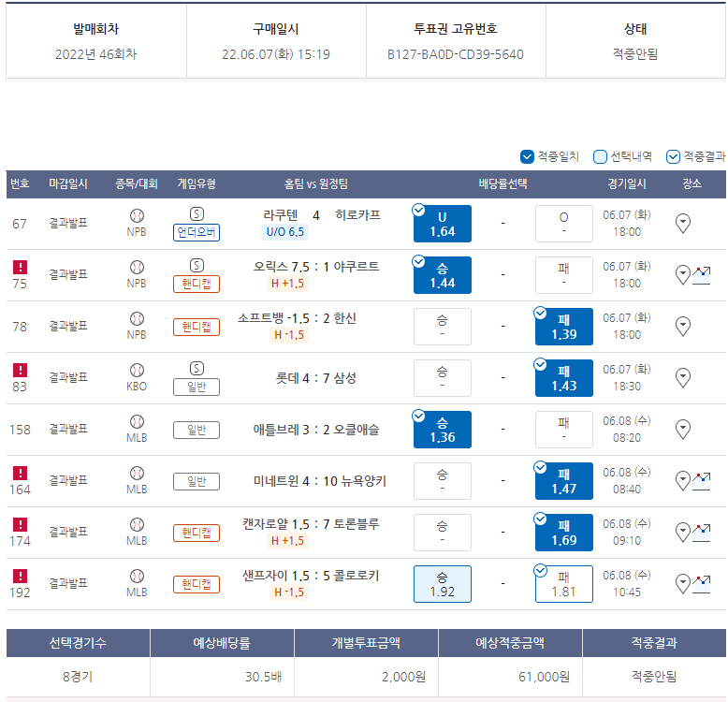The image size is (728, 702).
Task: Click the U/O 6.5 label
Action: 285,232
